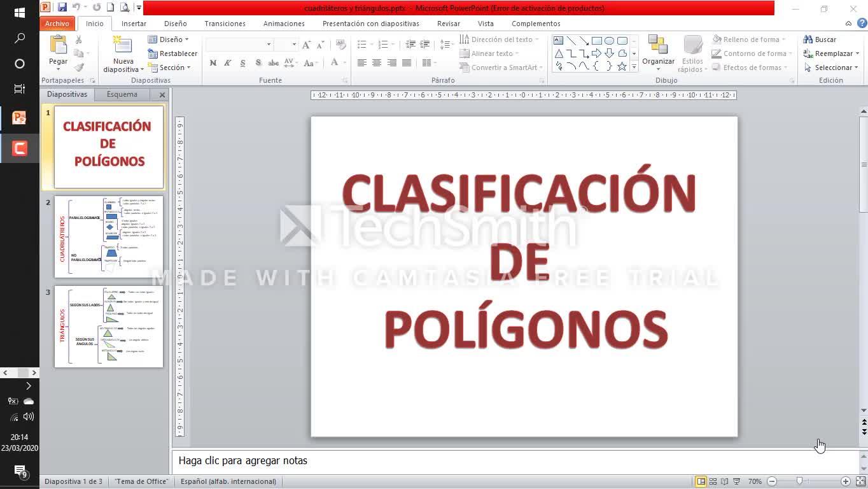This screenshot has height=489, width=868.
Task: Decrease the list indent level
Action: pyautogui.click(x=410, y=45)
